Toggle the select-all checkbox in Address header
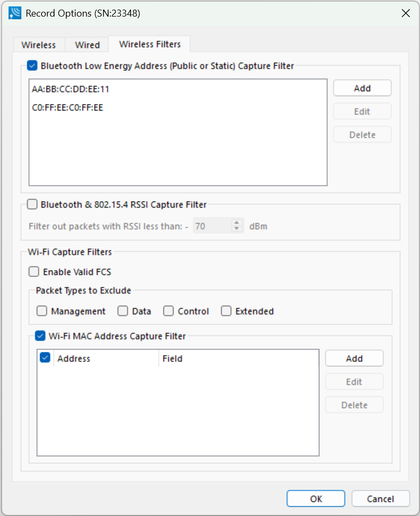 coord(45,358)
